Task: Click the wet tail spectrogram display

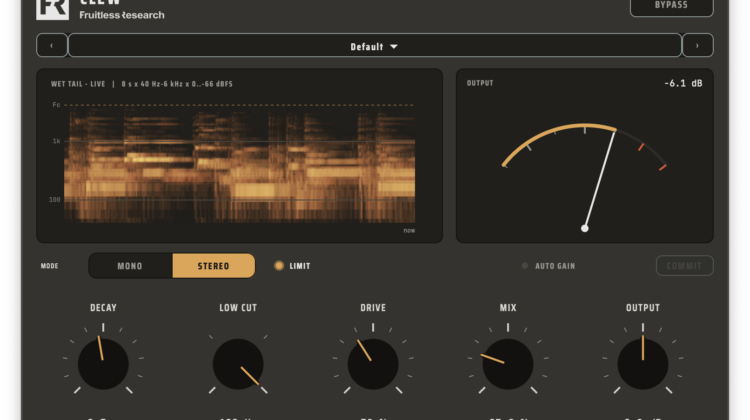Action: [239, 165]
